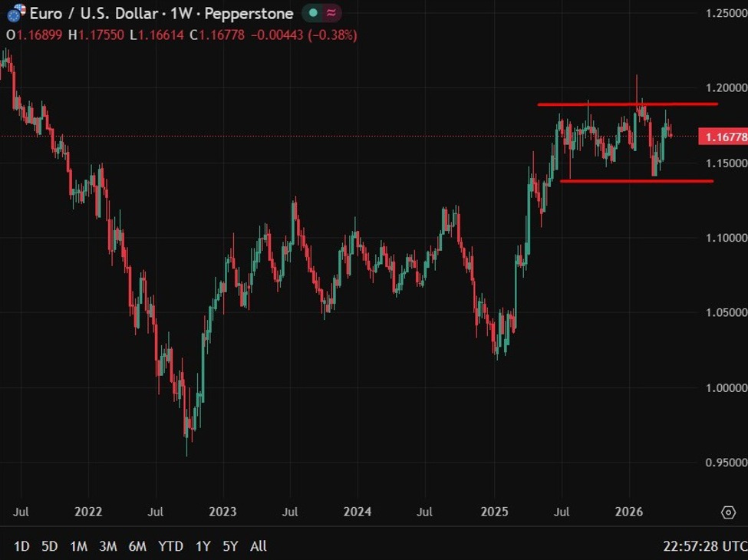Click the 2024 label on time axis

point(358,512)
